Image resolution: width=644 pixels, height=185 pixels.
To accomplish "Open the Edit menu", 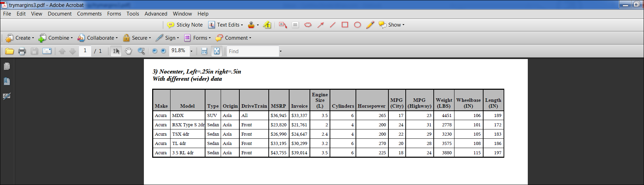I will 21,14.
